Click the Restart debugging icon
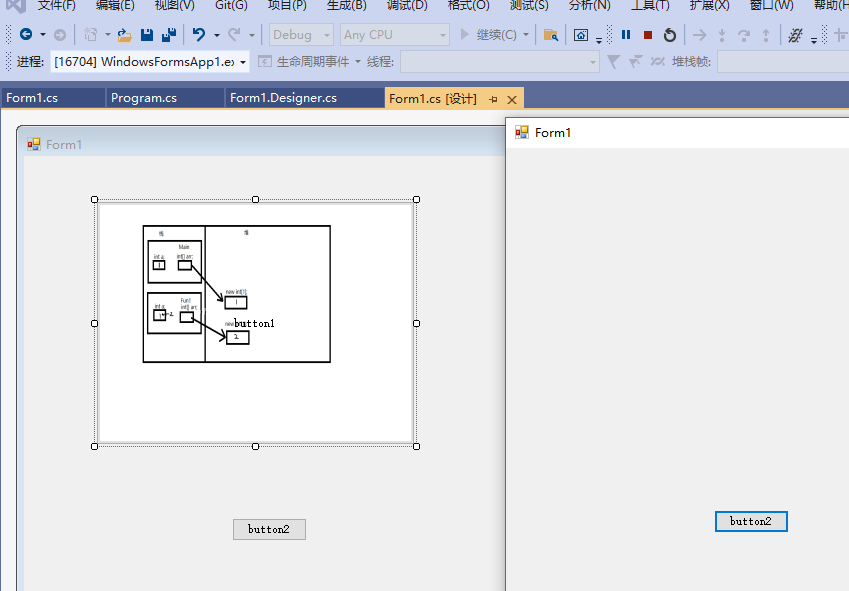849x591 pixels. [x=670, y=35]
